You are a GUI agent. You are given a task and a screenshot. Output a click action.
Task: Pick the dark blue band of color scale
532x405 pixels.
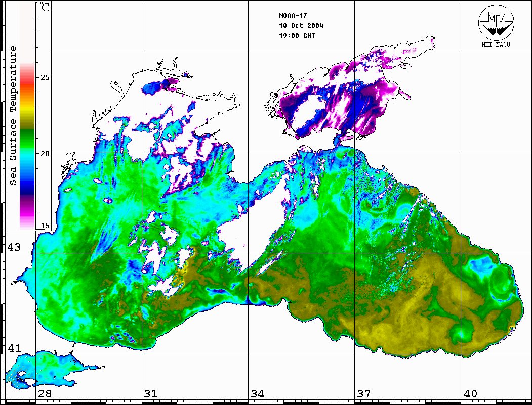tap(27, 187)
